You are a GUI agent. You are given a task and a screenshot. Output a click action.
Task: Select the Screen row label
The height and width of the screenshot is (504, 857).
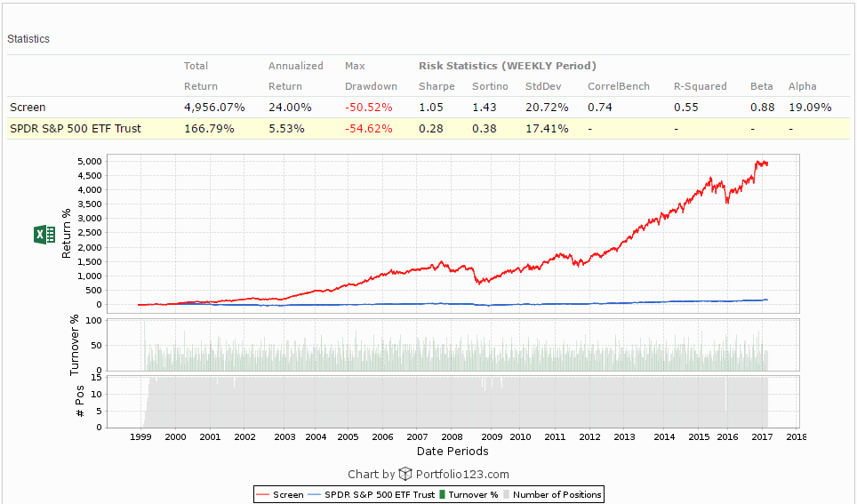(x=28, y=108)
